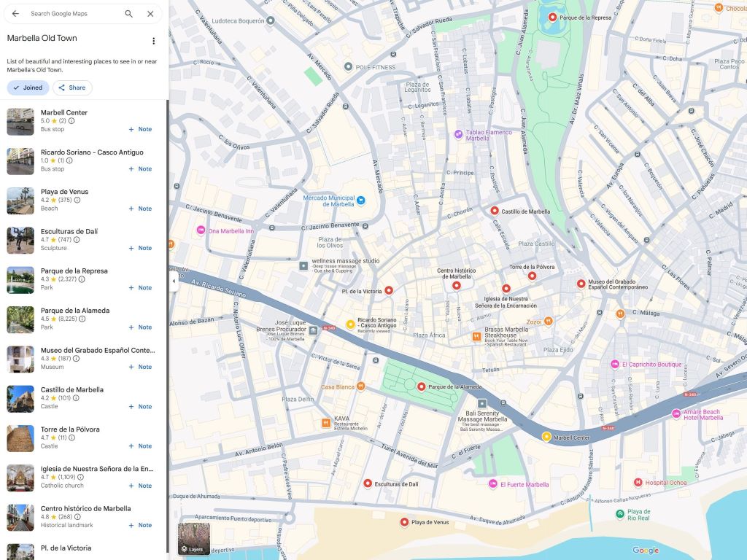Click POLE FITNESS map marker
Screen dimensions: 747x560
point(348,66)
